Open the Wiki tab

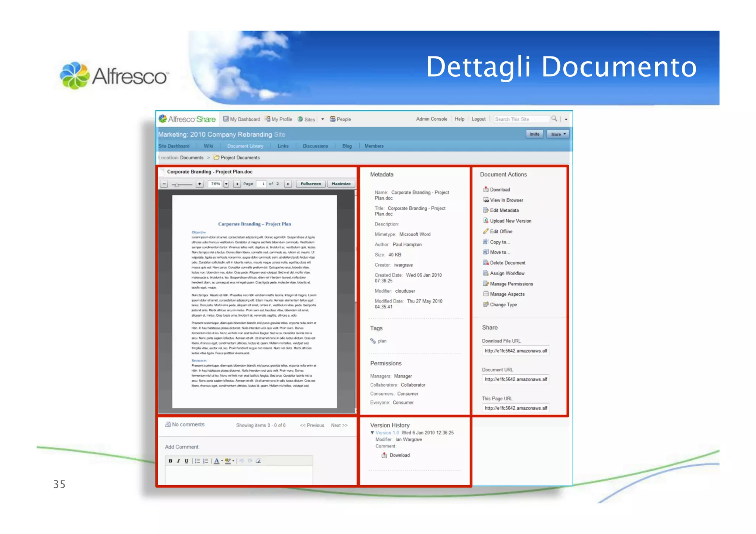coord(208,146)
